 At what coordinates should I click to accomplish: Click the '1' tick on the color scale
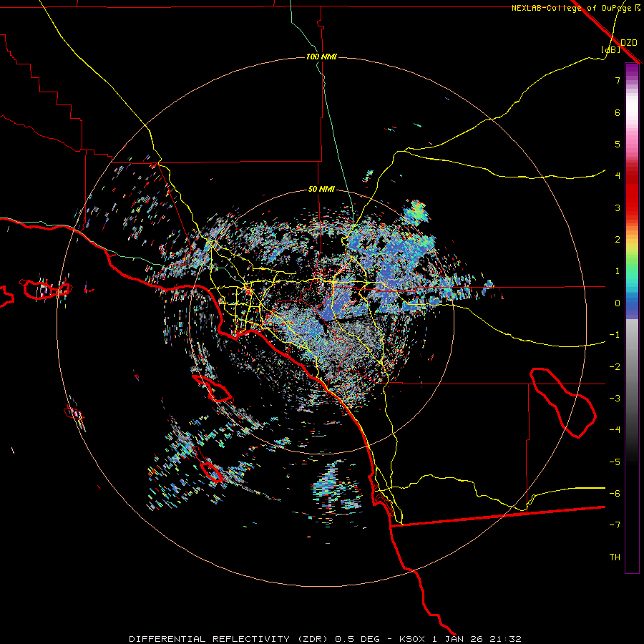(618, 271)
